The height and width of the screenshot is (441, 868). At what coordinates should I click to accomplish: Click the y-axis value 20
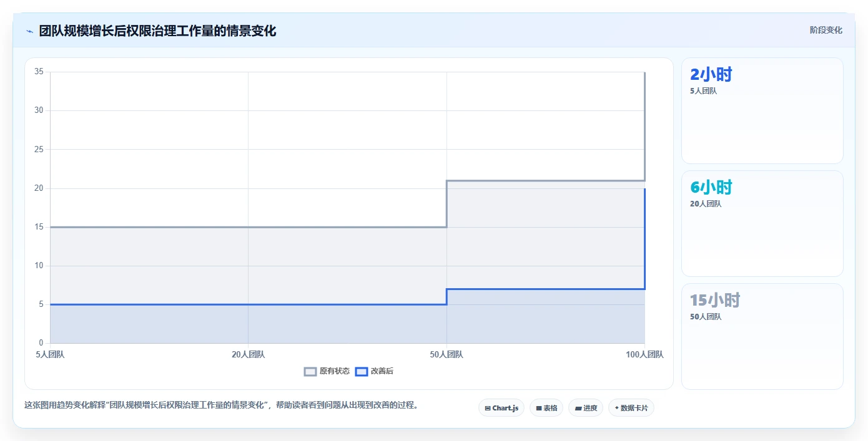click(x=39, y=188)
